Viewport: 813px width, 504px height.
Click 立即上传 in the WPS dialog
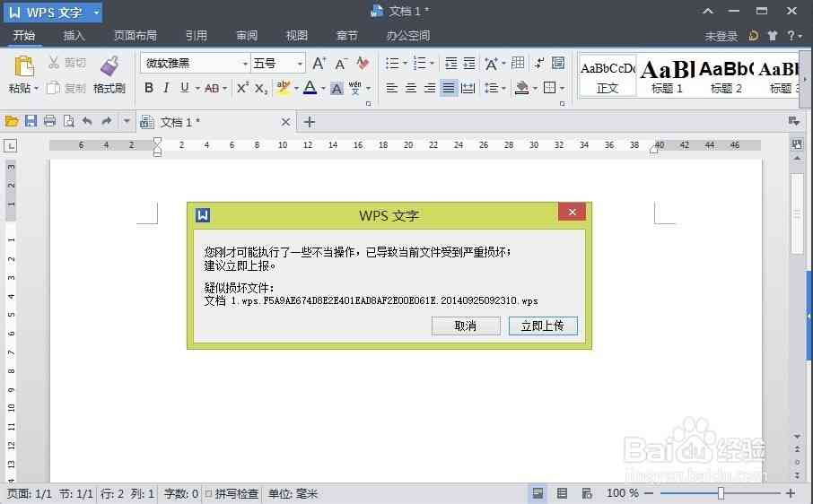coord(543,326)
